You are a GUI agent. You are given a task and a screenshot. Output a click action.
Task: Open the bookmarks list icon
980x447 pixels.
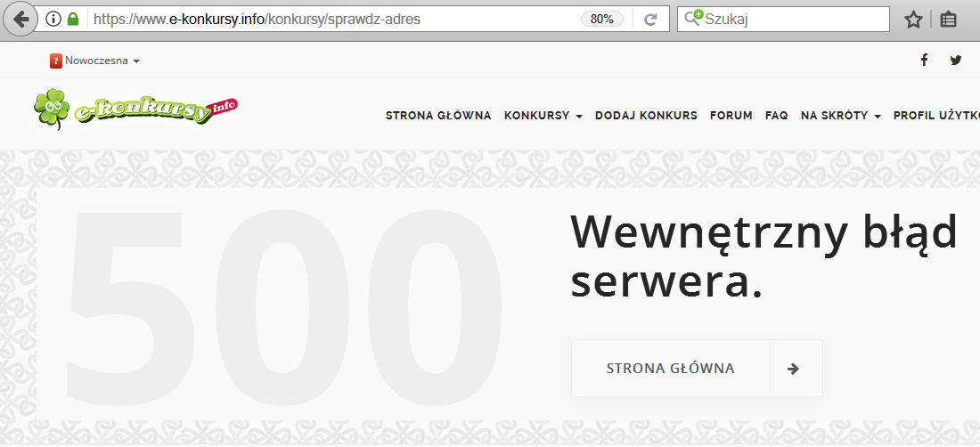[x=948, y=20]
